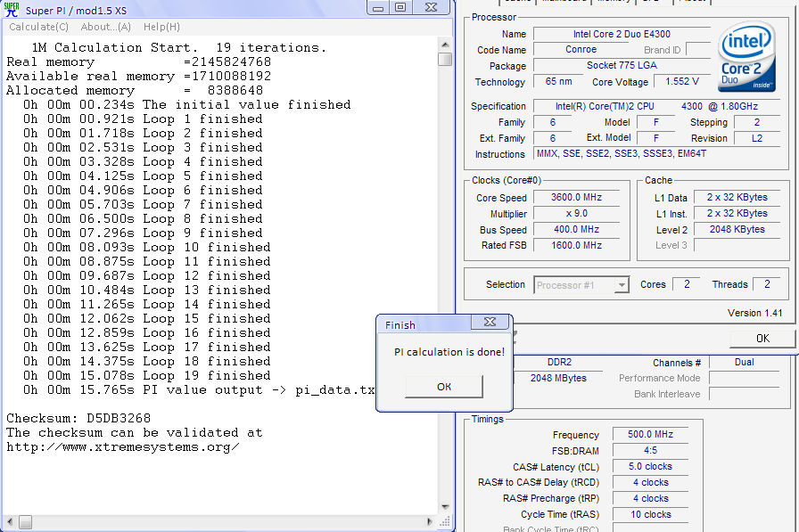Click the Revision value L2
799x532 pixels.
pos(757,138)
